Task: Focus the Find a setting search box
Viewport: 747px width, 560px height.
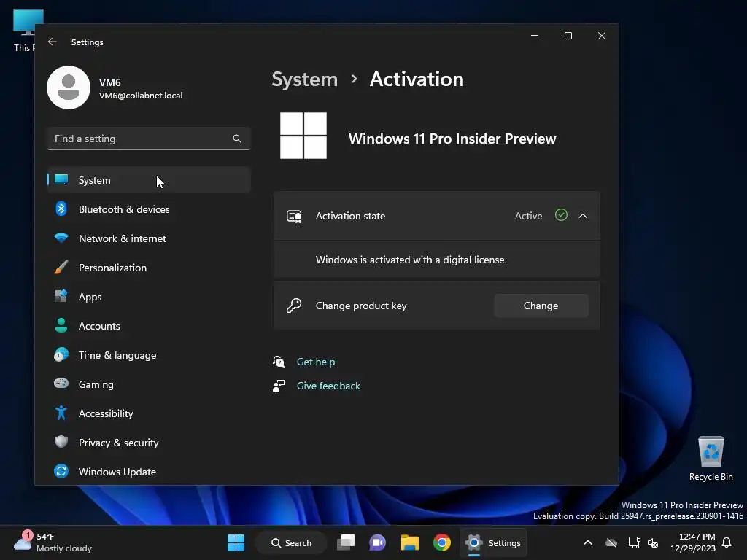Action: (149, 139)
